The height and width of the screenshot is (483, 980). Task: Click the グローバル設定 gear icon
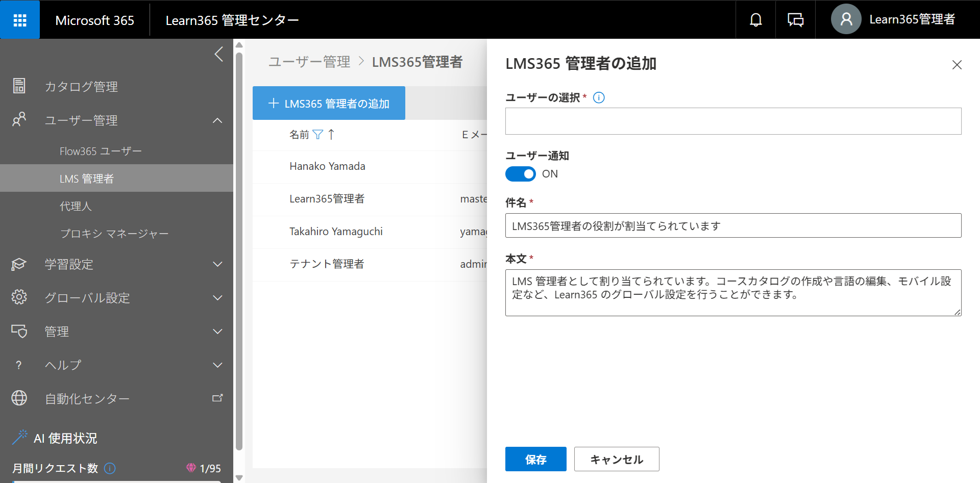point(19,297)
